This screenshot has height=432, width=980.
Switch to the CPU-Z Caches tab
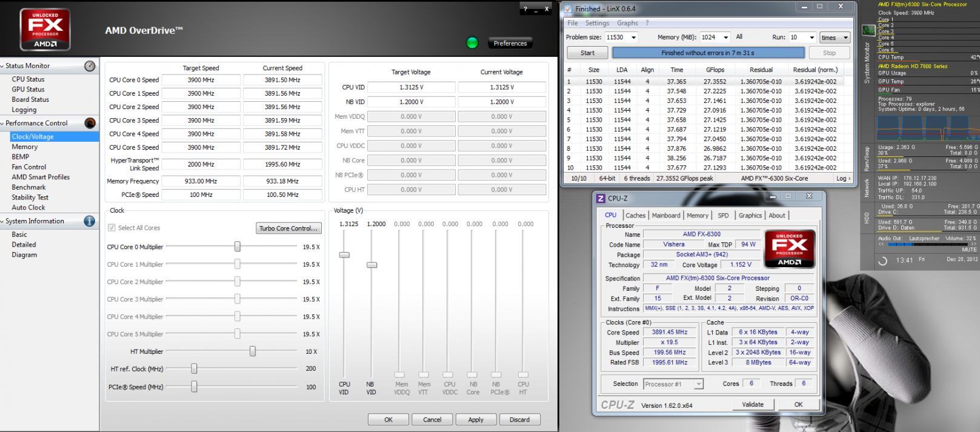pyautogui.click(x=635, y=215)
